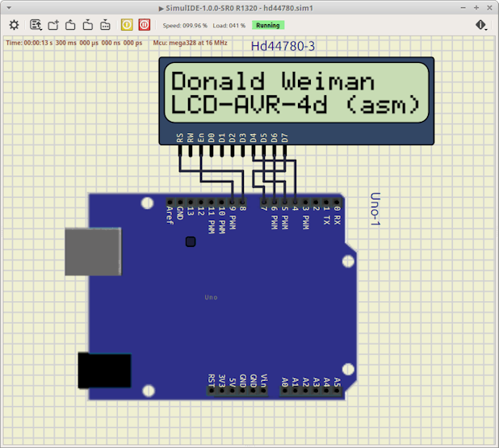This screenshot has height=448, width=499.
Task: Click Arduino Vin pin
Action: click(x=263, y=391)
